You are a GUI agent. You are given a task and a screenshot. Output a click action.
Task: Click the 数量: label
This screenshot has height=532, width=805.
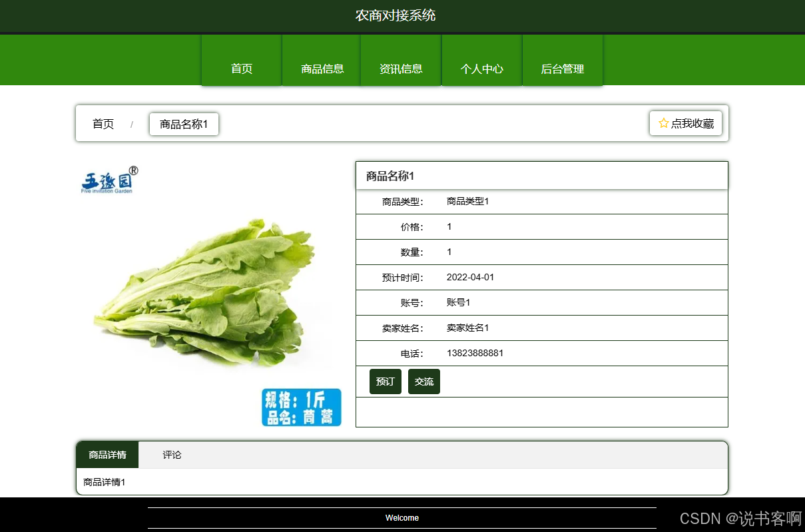coord(412,252)
